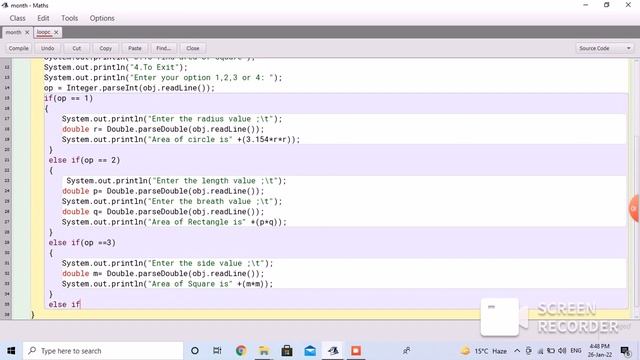Click the 'op = Integer.parseInt' line
640x360 pixels.
[129, 88]
